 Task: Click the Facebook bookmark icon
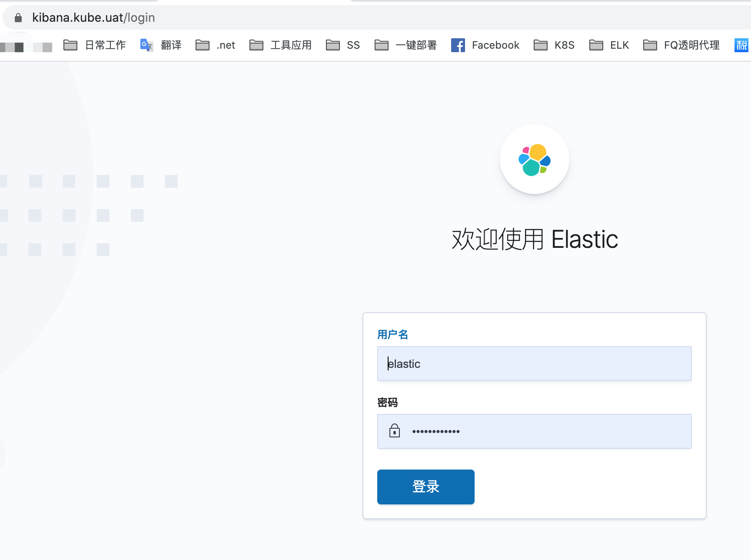pyautogui.click(x=458, y=45)
